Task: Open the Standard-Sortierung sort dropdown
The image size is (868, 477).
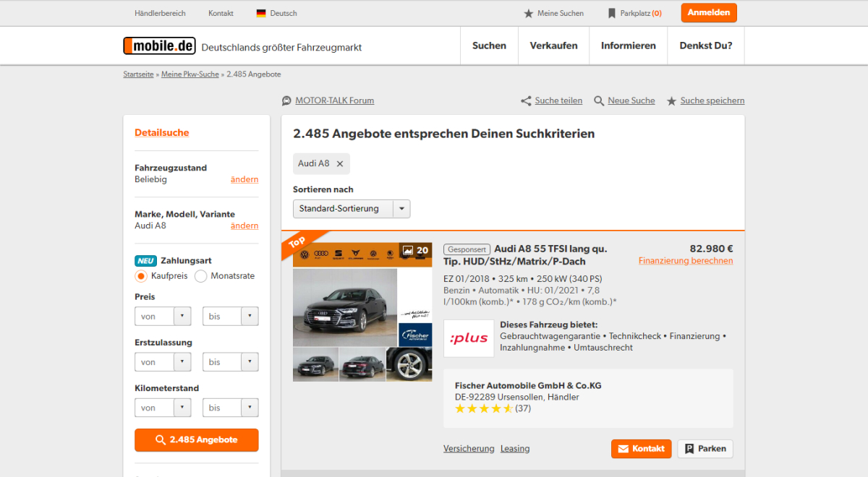Action: click(352, 209)
